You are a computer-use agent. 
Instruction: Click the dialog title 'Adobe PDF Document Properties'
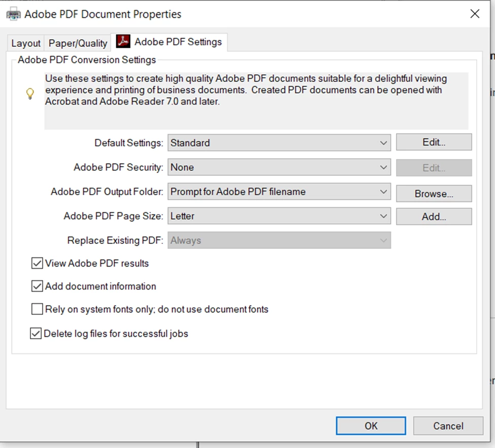pyautogui.click(x=103, y=14)
